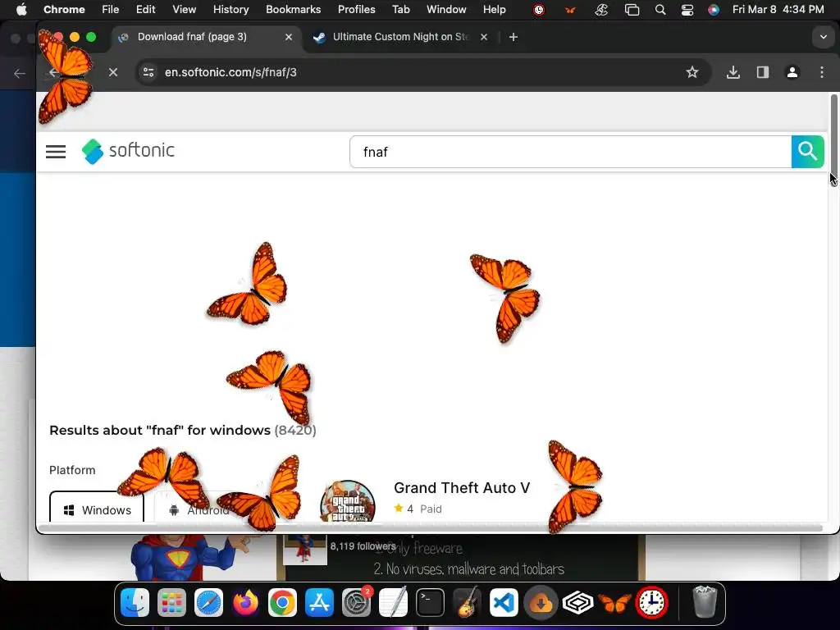Open the Tab menu
840x630 pixels.
tap(400, 9)
